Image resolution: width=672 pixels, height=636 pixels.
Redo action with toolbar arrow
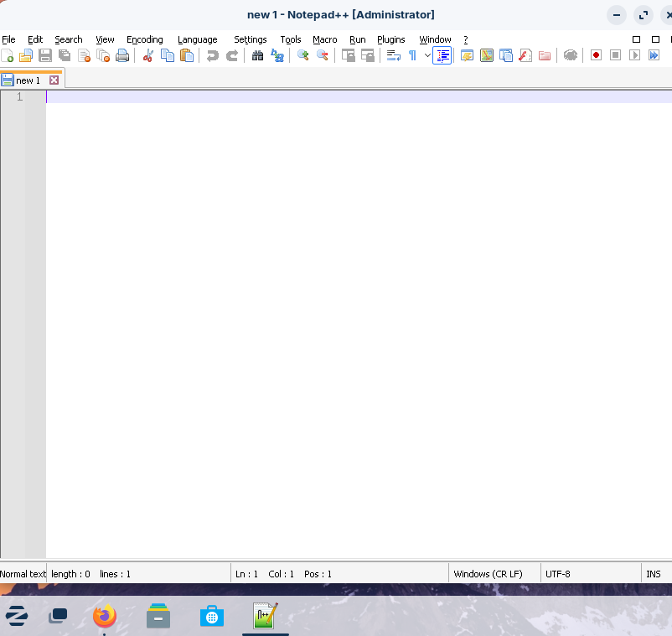(232, 55)
